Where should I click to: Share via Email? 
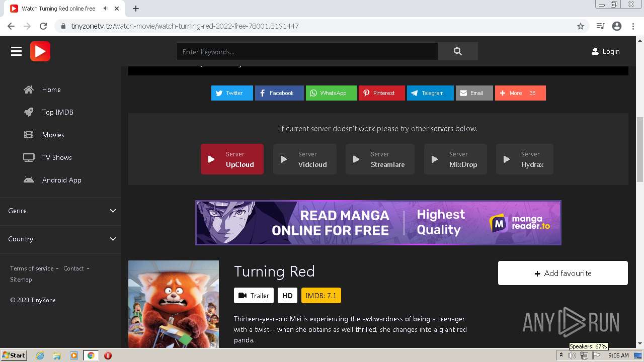click(474, 93)
